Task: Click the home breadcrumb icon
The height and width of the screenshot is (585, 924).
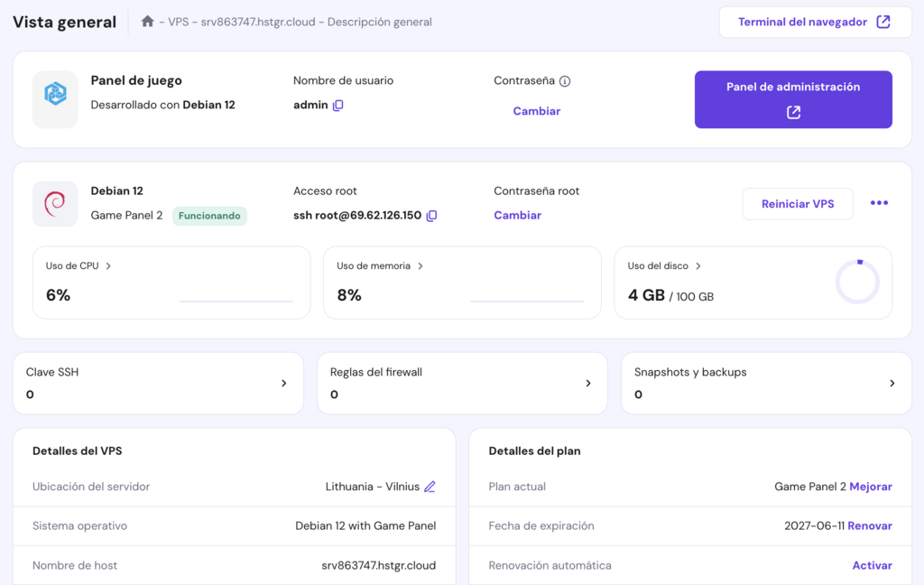Action: [x=147, y=21]
